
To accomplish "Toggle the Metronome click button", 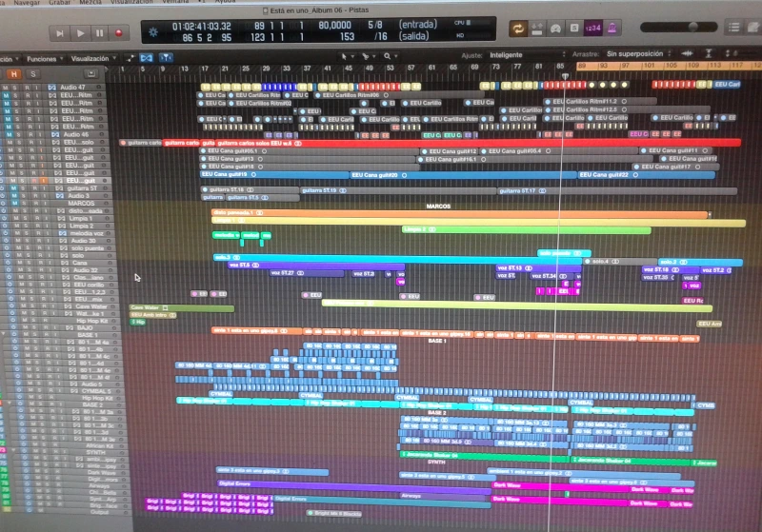I will (613, 30).
